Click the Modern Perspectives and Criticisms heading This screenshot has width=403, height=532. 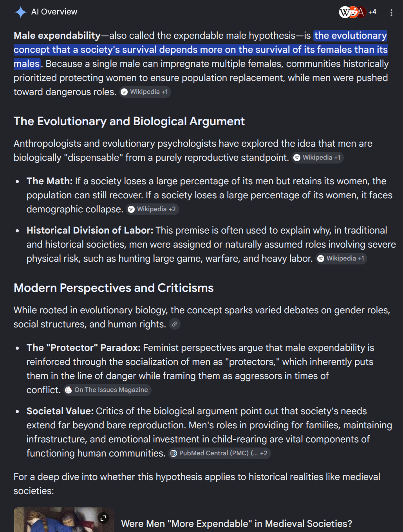(114, 288)
